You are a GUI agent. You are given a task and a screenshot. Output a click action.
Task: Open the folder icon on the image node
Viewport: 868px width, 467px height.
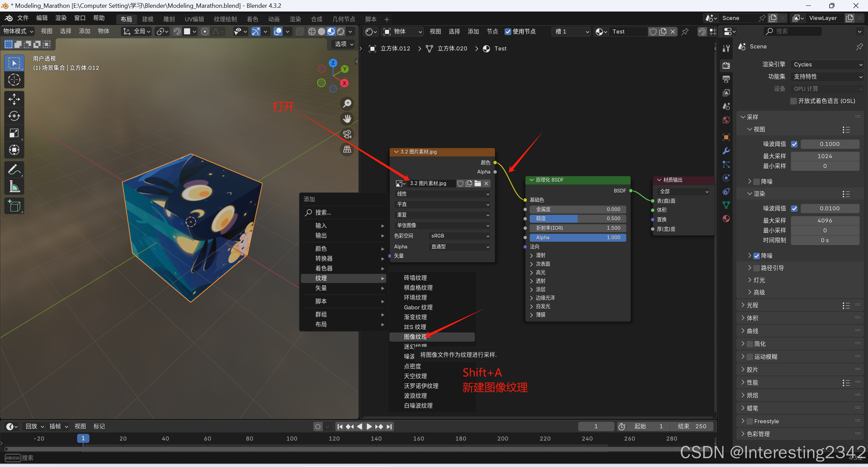[x=478, y=183]
